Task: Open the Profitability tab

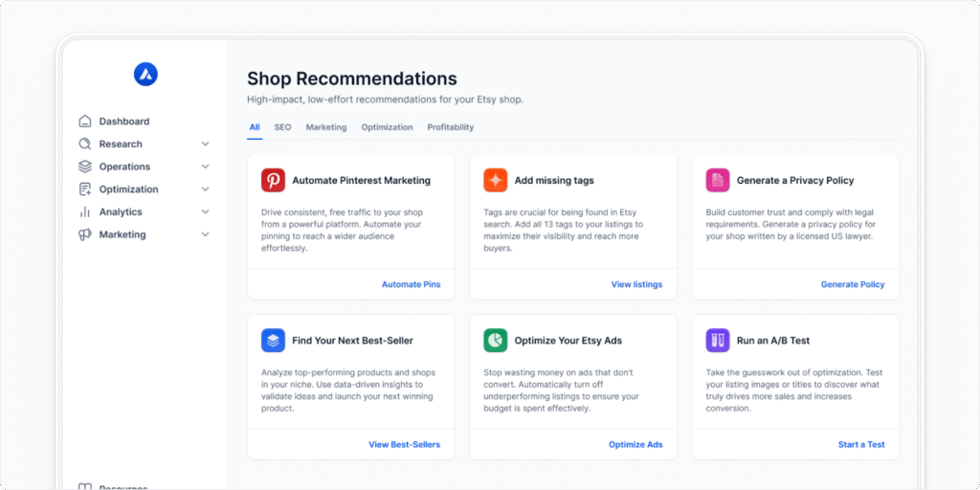Action: click(x=450, y=127)
